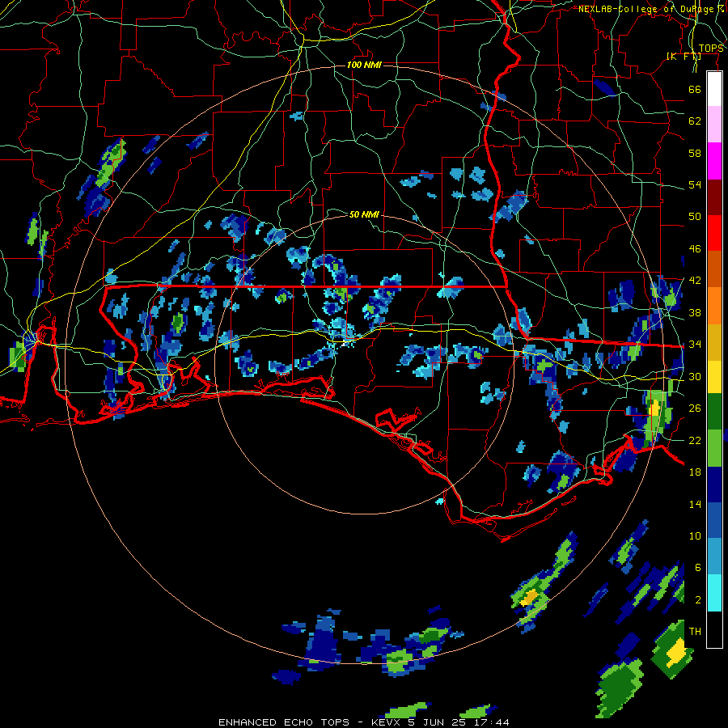Click the NEXLAB-College of DuPage credit text
Image resolution: width=728 pixels, height=728 pixels.
pyautogui.click(x=650, y=9)
